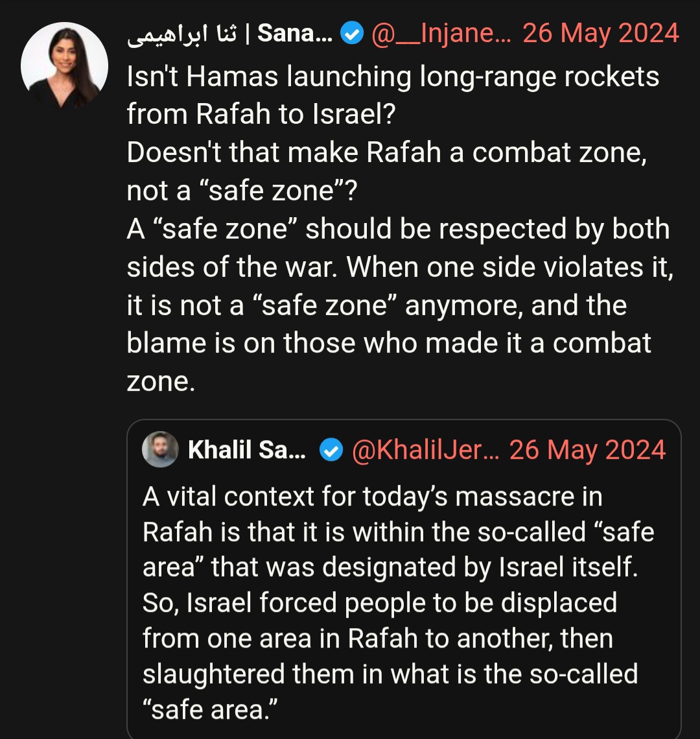Click the line 'Doesn't that make Rafah a combat zone'
Viewport: 700px width, 739px height.
click(386, 153)
